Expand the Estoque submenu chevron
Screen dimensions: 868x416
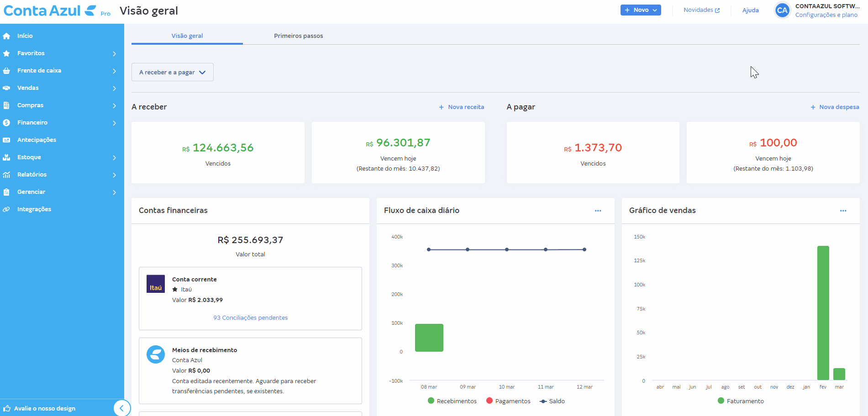click(x=114, y=158)
